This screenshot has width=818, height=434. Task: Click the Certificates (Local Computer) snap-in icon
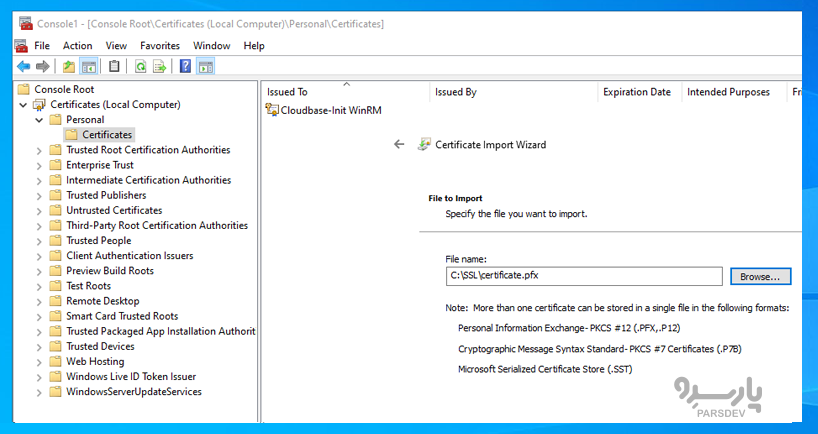tap(40, 105)
